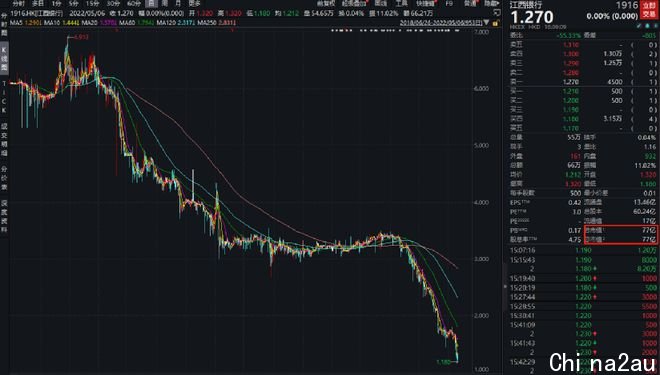Click the gold lock icon beside date range
Screen dimensions: 660x375
(x=495, y=23)
